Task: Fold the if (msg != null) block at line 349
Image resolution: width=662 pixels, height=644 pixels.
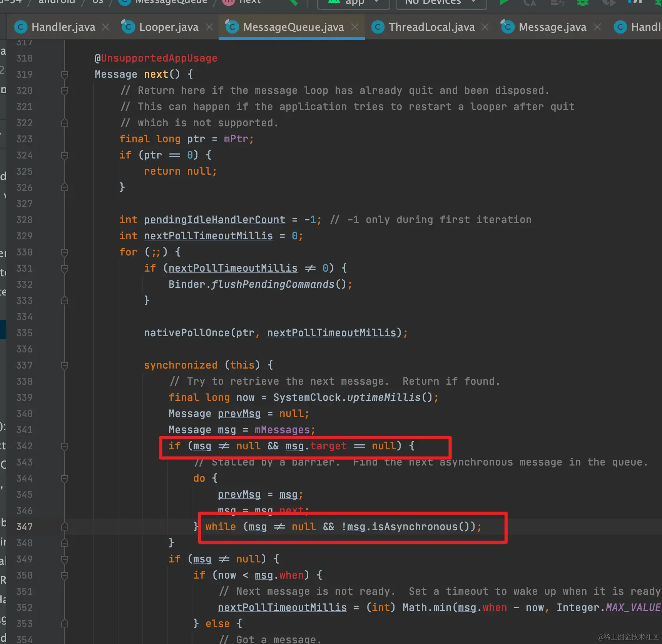Action: pos(65,559)
